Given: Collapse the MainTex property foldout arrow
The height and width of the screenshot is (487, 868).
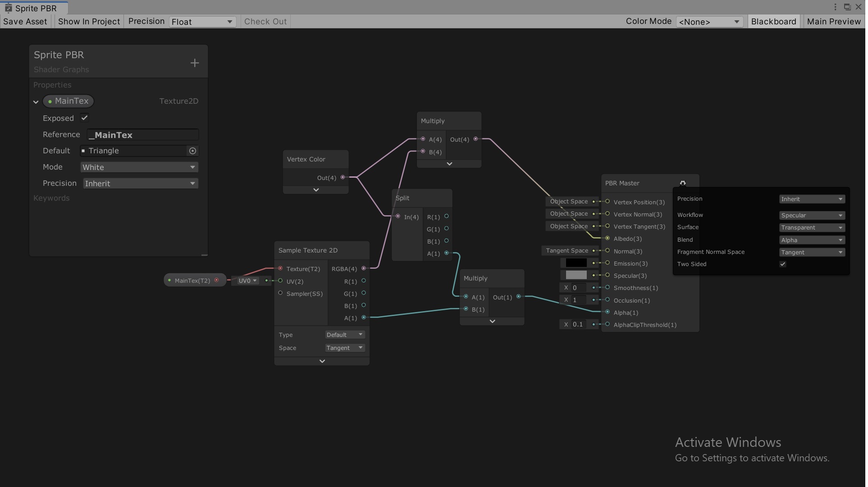Looking at the screenshot, I should point(36,102).
